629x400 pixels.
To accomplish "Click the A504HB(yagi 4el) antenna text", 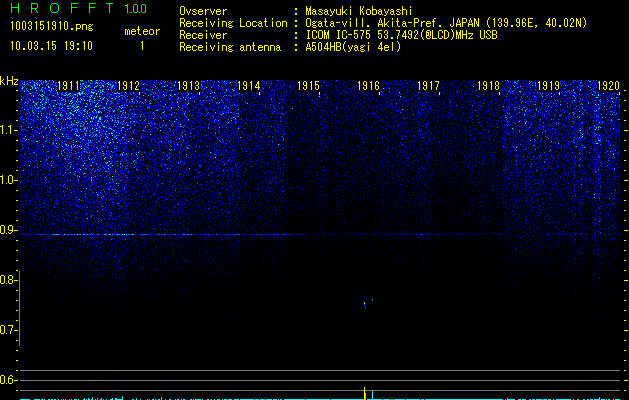I will pos(353,47).
